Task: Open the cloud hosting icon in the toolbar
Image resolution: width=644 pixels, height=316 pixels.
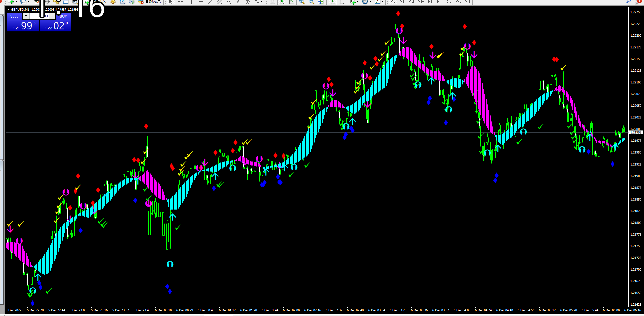Action: click(x=122, y=2)
